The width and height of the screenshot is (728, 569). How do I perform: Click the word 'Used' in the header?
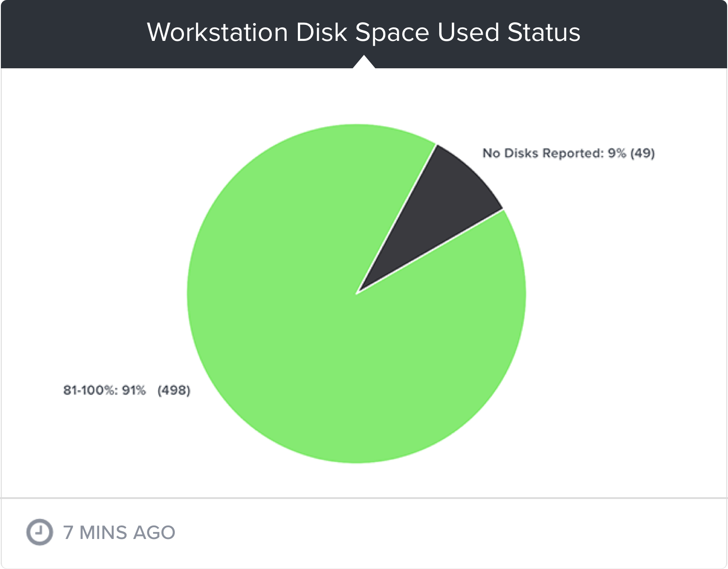(x=468, y=32)
